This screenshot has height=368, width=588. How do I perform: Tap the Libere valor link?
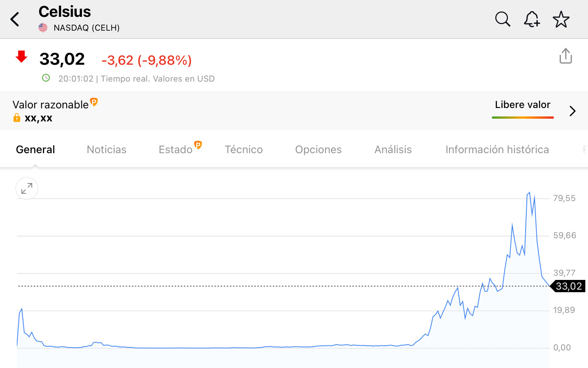coord(522,105)
